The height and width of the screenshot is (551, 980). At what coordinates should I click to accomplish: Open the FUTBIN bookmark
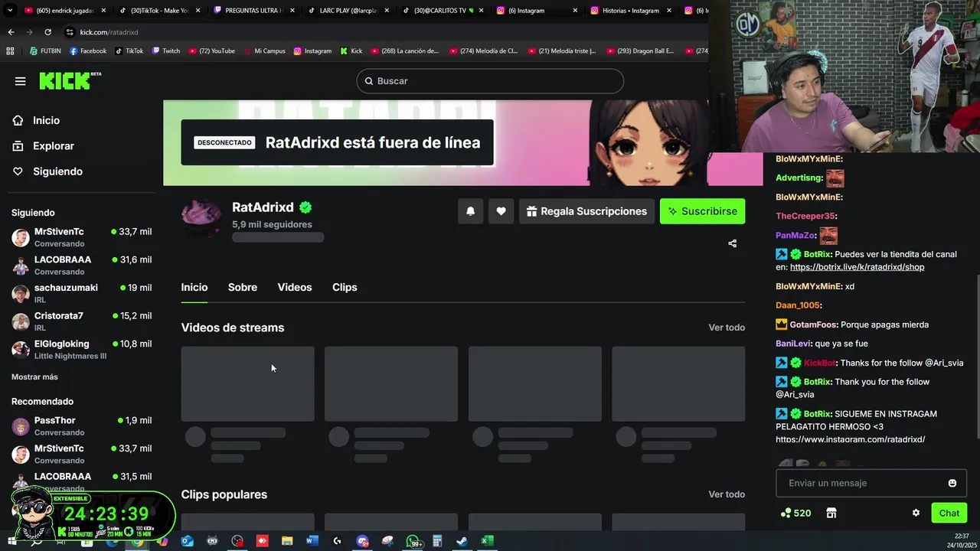pos(45,51)
